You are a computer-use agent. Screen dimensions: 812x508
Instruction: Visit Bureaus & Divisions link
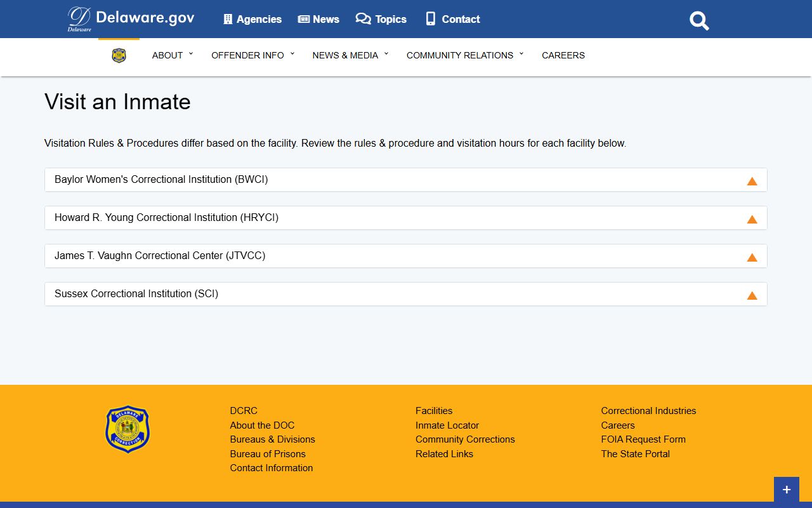point(272,439)
